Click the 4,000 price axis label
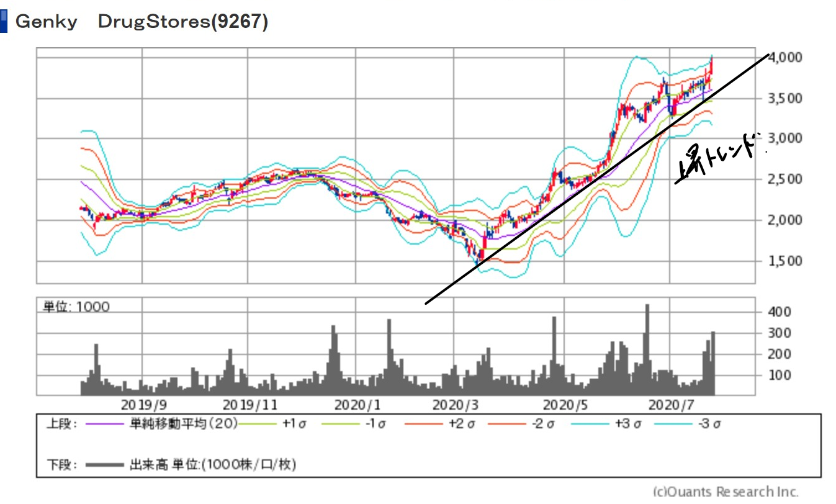Viewport: 836px width, 504px height. 785,57
